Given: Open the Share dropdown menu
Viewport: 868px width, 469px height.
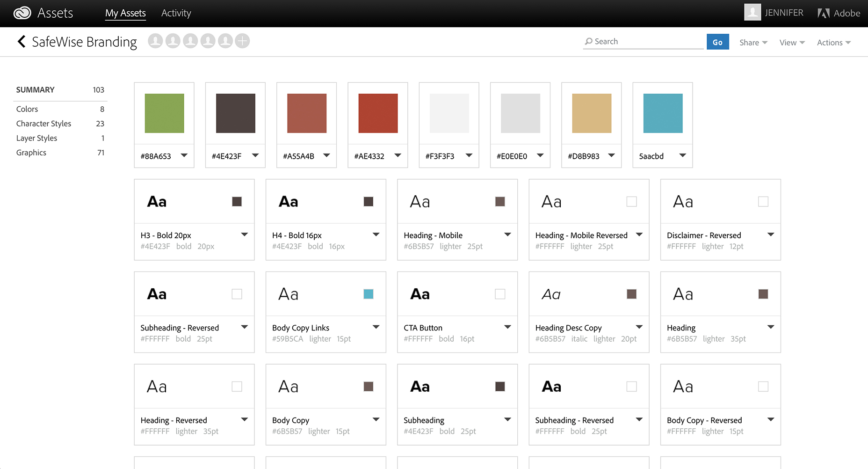Looking at the screenshot, I should [753, 43].
